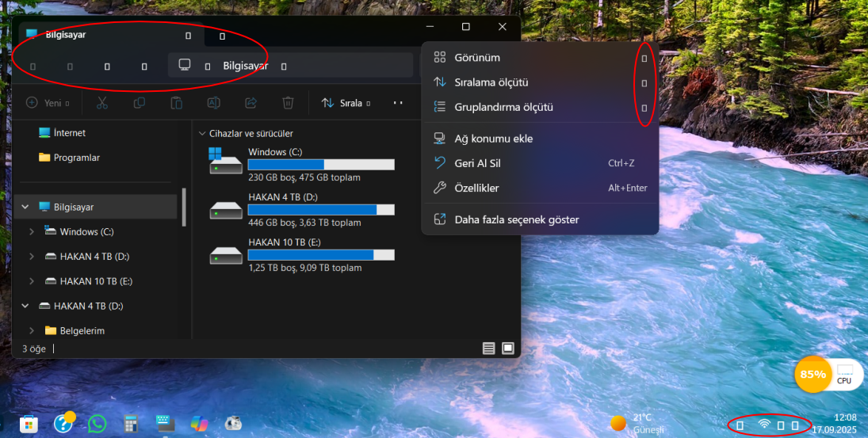The image size is (868, 438).
Task: Click Windows (C:) storage usage bar
Action: (321, 165)
